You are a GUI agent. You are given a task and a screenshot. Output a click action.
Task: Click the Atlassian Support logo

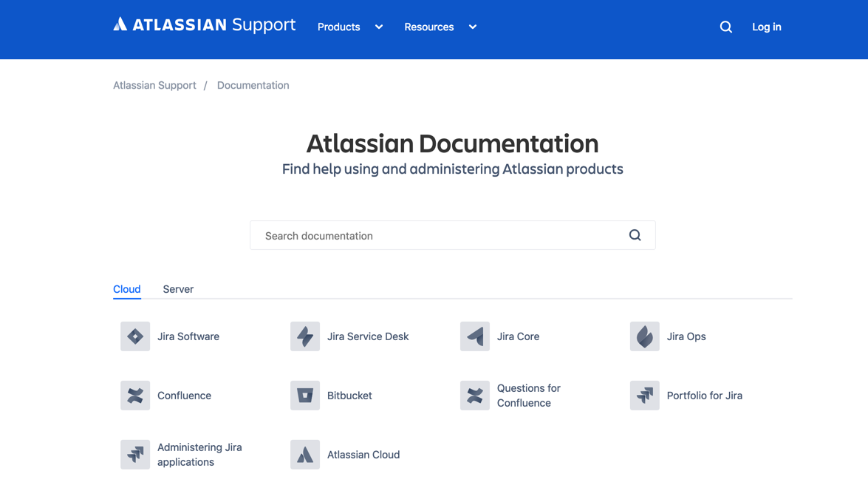[x=205, y=25]
